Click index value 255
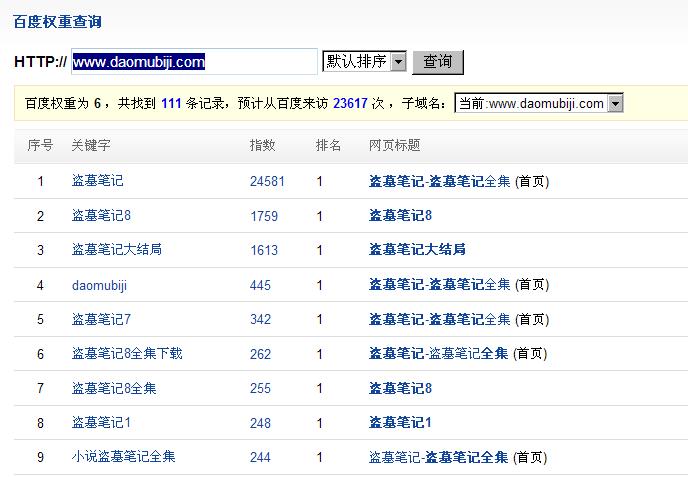The image size is (688, 477). pos(260,388)
